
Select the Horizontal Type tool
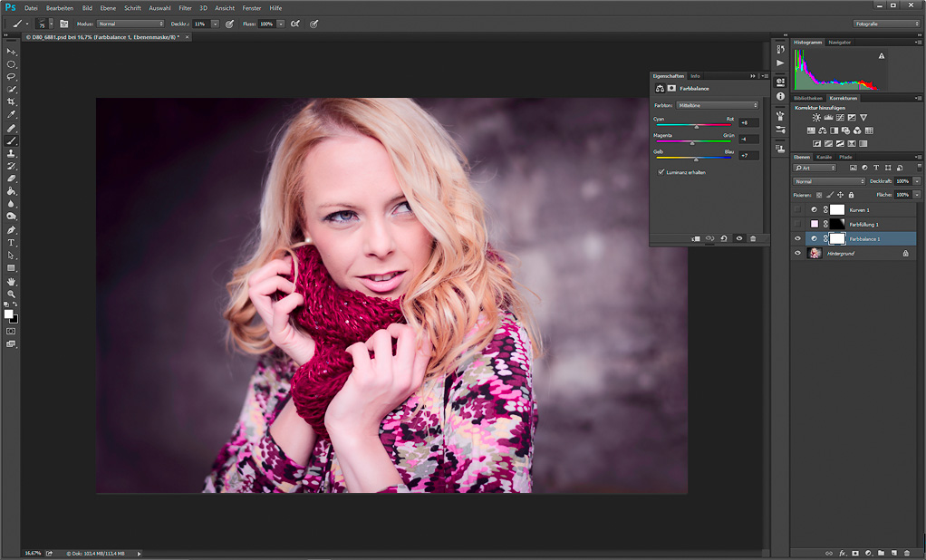point(11,243)
